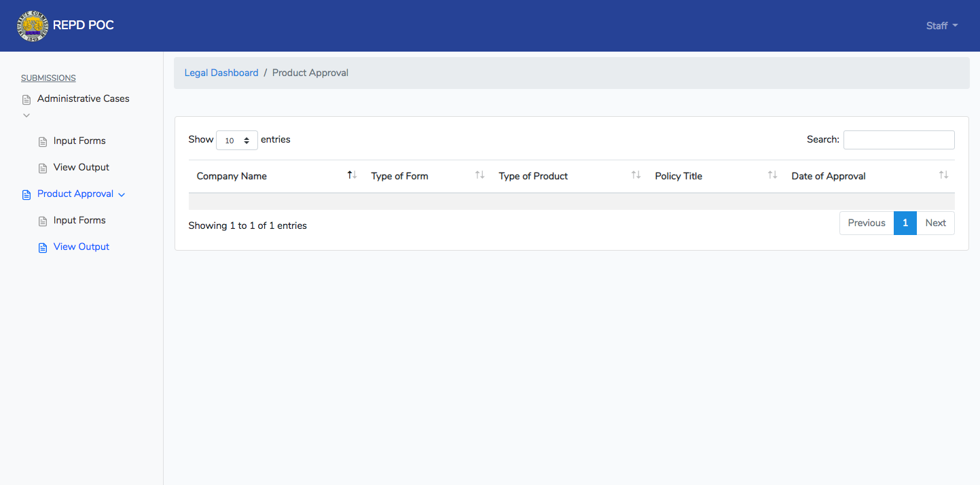This screenshot has width=980, height=485.
Task: Open View Output under Administrative Cases
Action: coord(81,167)
